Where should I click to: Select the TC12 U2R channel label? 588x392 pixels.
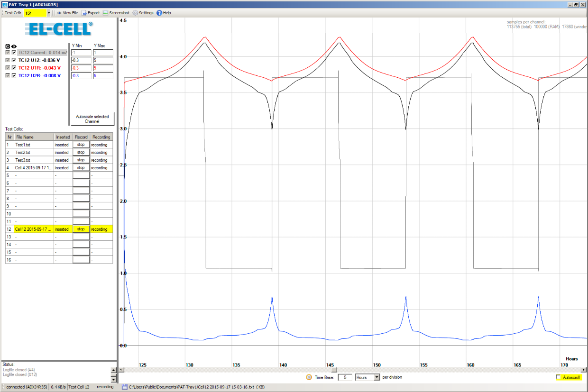pos(39,75)
